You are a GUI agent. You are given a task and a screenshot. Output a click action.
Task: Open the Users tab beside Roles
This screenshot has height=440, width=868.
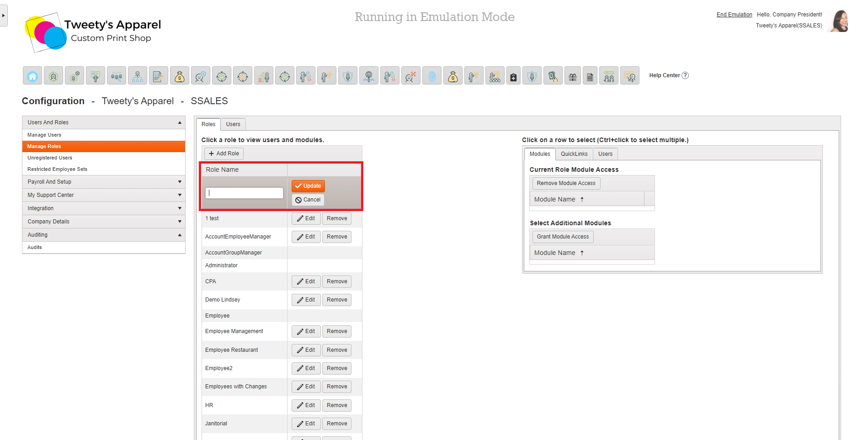pyautogui.click(x=233, y=124)
